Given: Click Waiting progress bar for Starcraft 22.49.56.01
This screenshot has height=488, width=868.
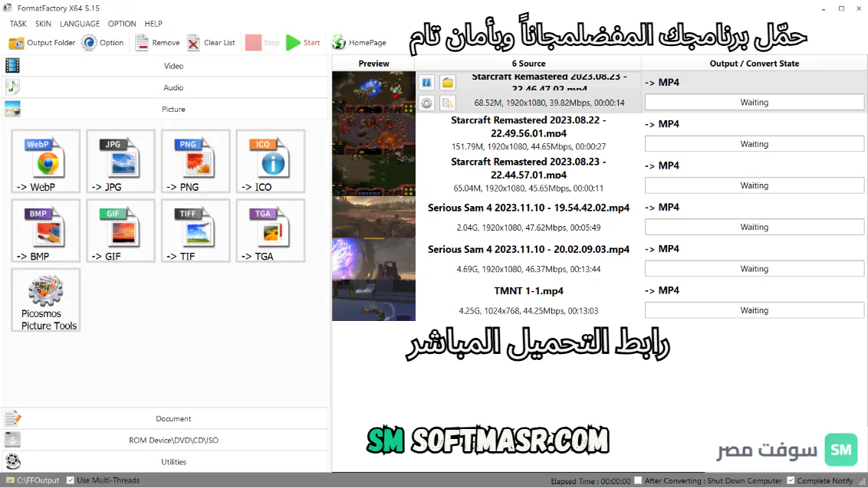Looking at the screenshot, I should 755,144.
